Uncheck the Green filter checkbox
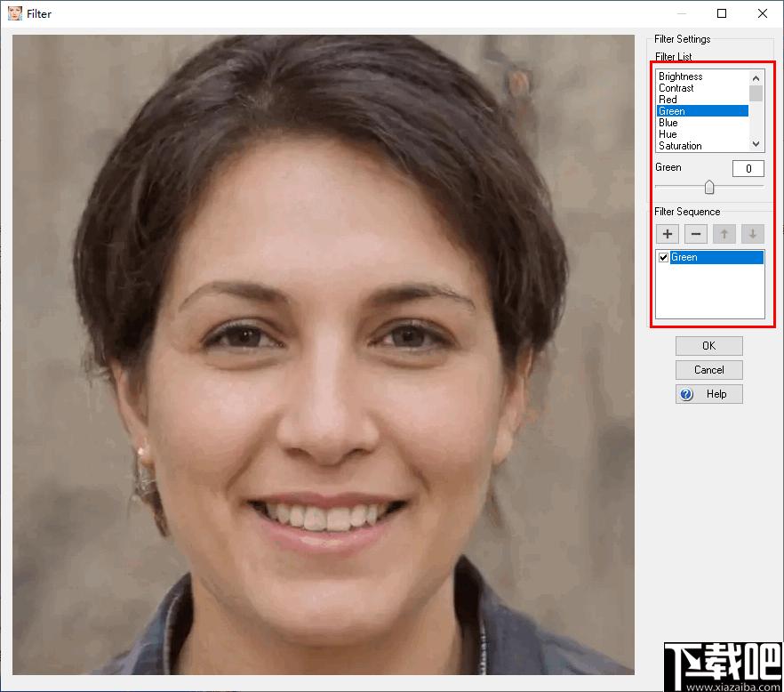This screenshot has height=692, width=784. tap(663, 257)
